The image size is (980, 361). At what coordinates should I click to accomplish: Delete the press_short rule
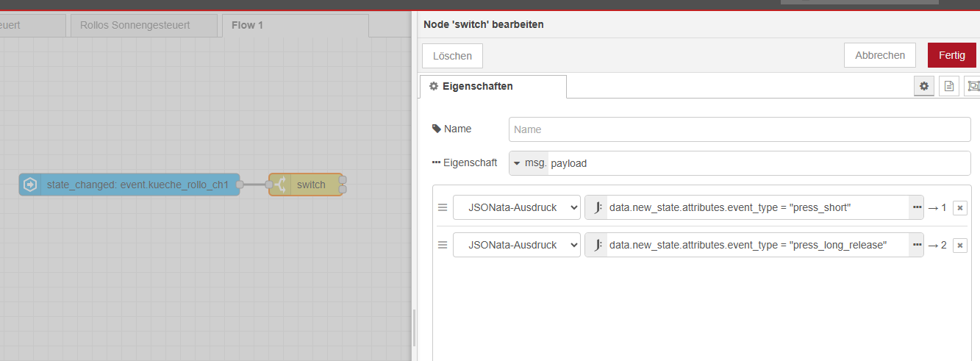(x=959, y=208)
